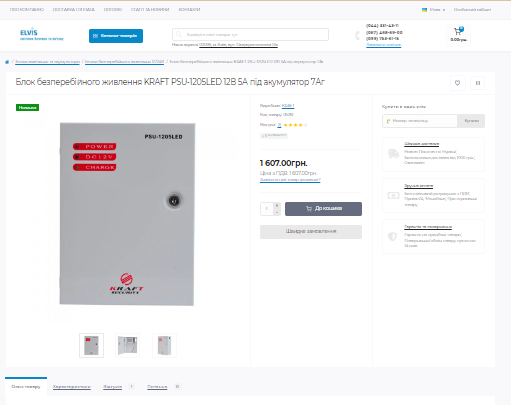Click the first breadcrumb category link
The image size is (511, 405).
click(x=48, y=62)
